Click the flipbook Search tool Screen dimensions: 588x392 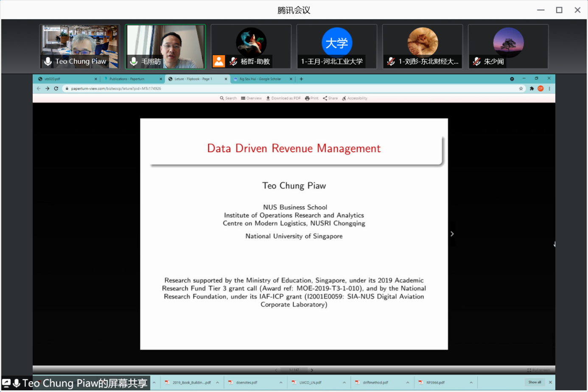coord(228,98)
